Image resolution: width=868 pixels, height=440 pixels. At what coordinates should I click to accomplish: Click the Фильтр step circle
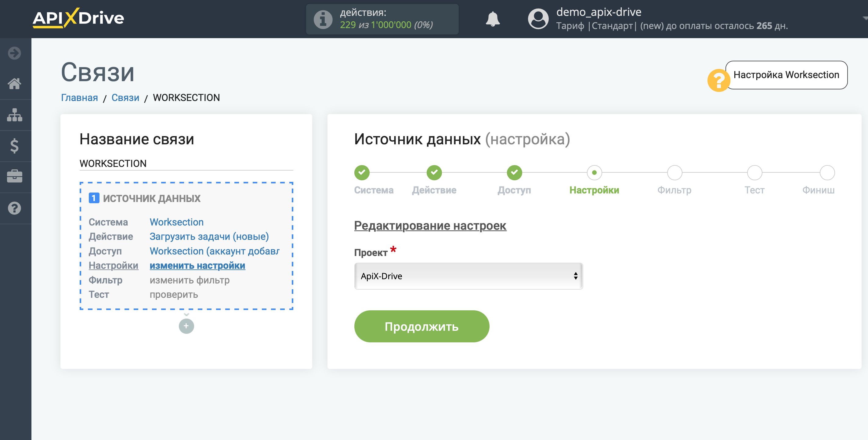674,172
